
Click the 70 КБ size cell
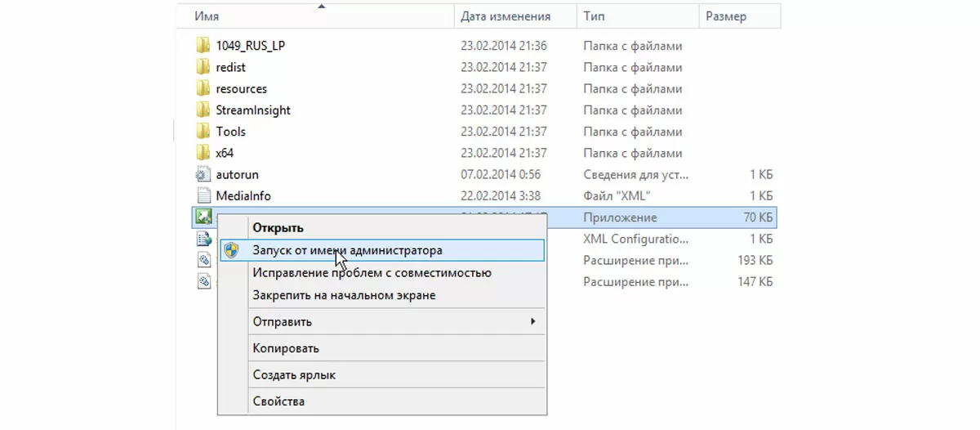click(x=756, y=217)
